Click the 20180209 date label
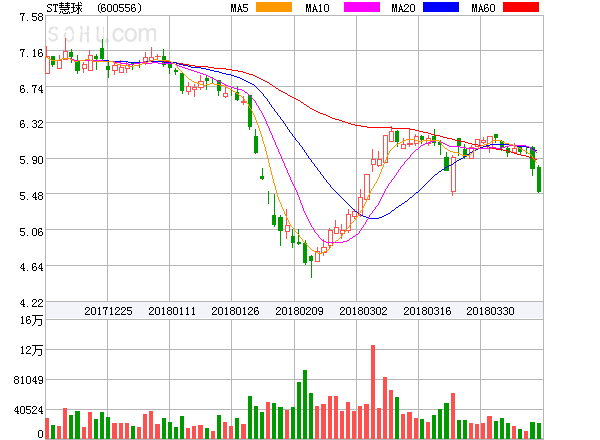This screenshot has height=440, width=600. tap(299, 311)
